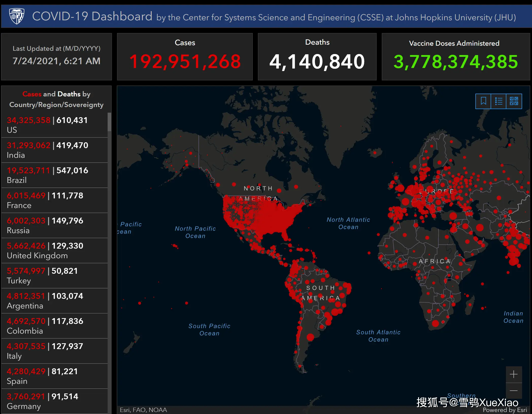Click the total Cases number panel
Screen dimensions: 532x414
tap(185, 61)
